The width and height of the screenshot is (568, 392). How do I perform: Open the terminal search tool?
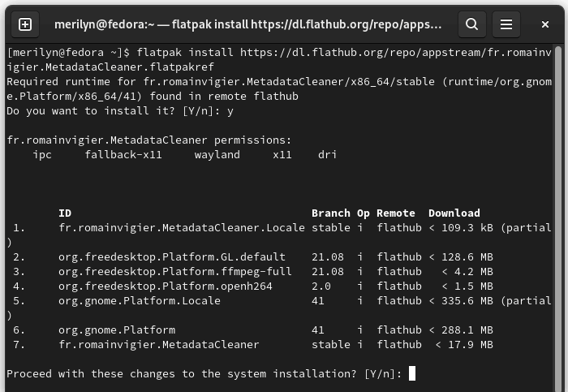tap(471, 24)
